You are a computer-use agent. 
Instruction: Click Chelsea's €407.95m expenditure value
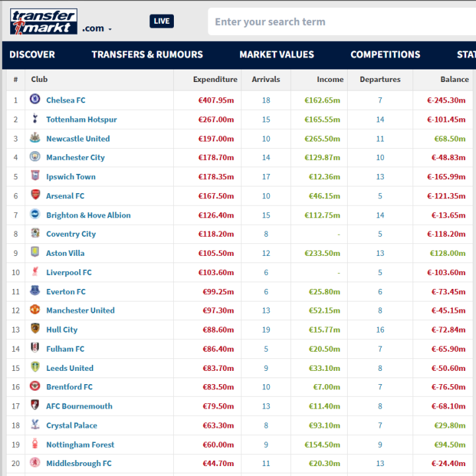pyautogui.click(x=216, y=100)
